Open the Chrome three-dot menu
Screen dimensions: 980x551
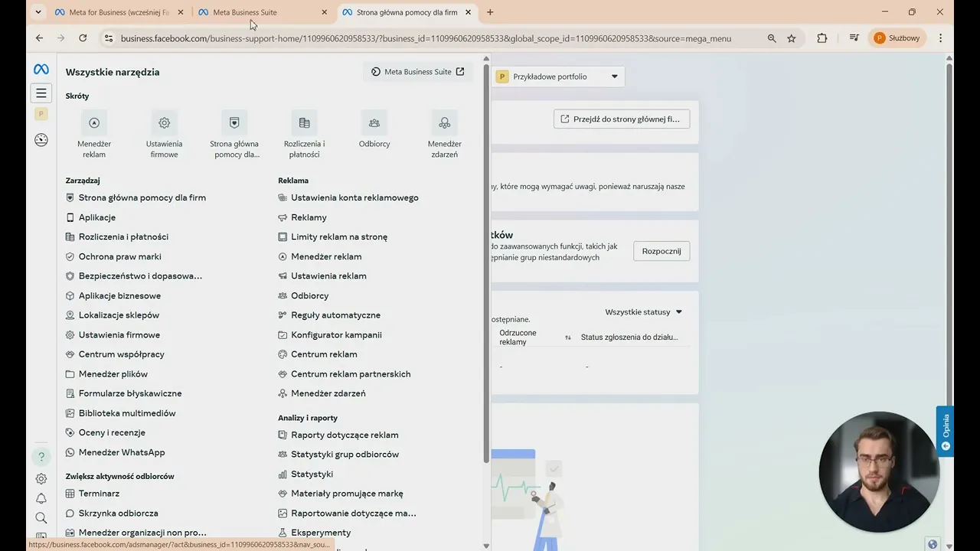pos(940,38)
